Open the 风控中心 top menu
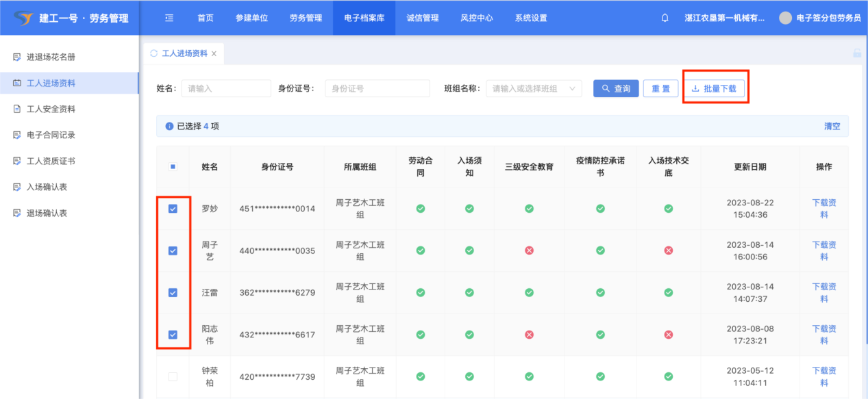The image size is (868, 399). (476, 18)
